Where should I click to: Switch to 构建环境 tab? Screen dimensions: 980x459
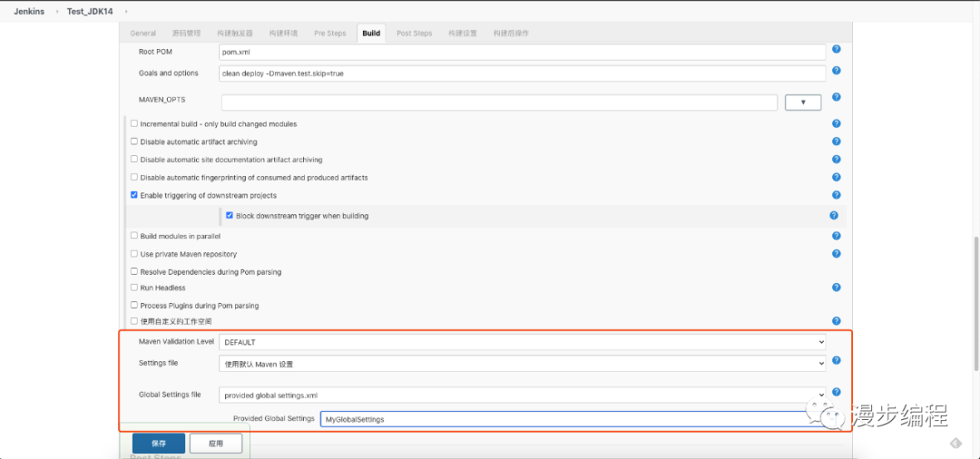click(283, 33)
